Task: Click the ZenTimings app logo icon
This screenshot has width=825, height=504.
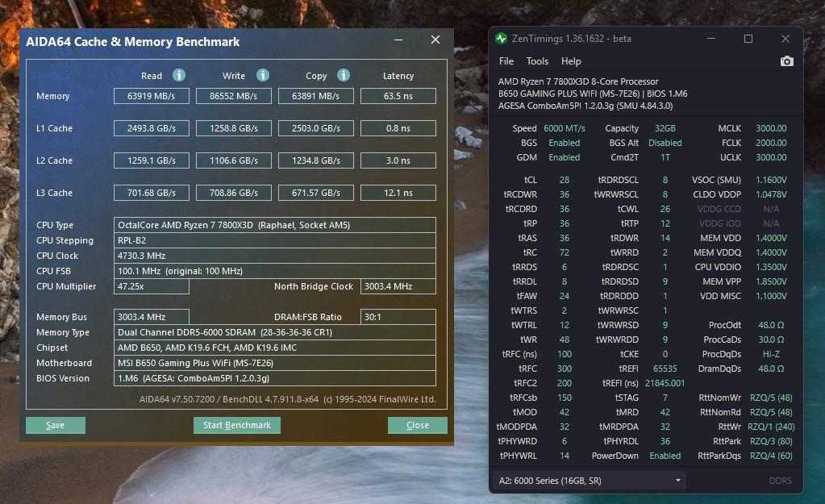Action: (x=502, y=39)
